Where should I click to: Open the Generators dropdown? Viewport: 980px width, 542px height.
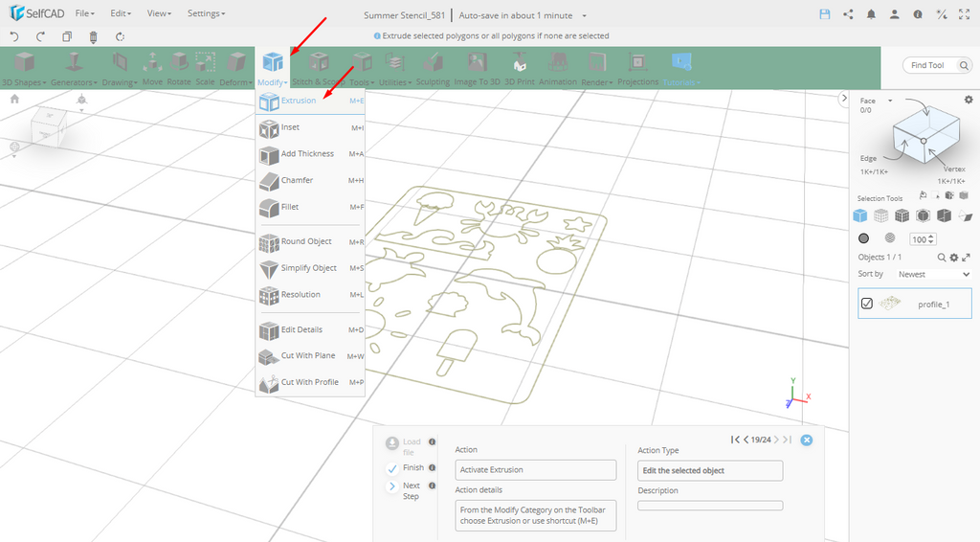pyautogui.click(x=74, y=69)
